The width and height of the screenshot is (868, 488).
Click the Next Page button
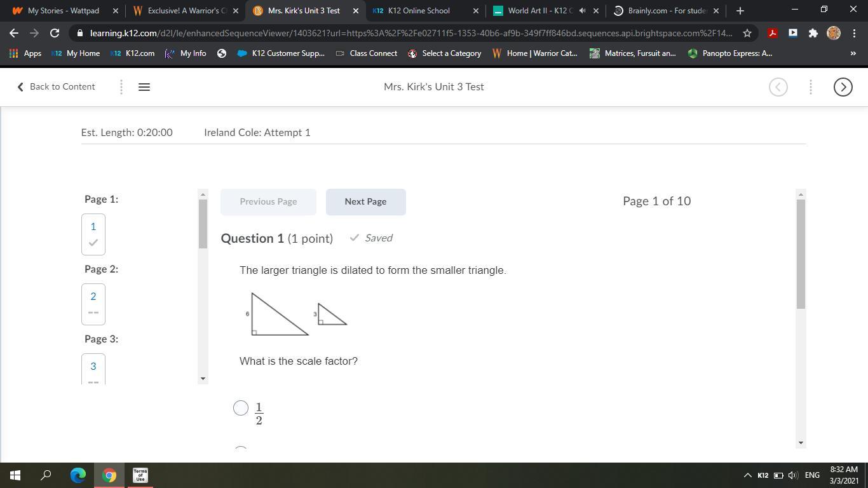(x=365, y=202)
